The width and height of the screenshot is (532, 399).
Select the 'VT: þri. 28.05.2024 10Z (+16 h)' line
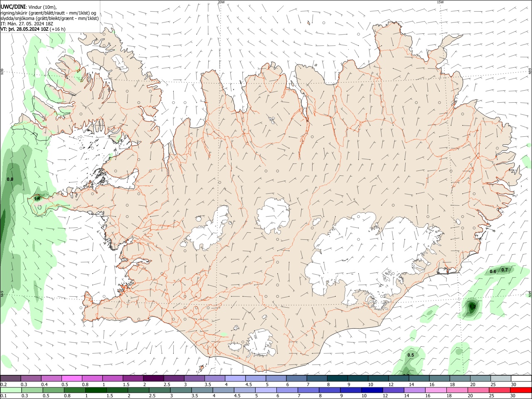pyautogui.click(x=33, y=29)
